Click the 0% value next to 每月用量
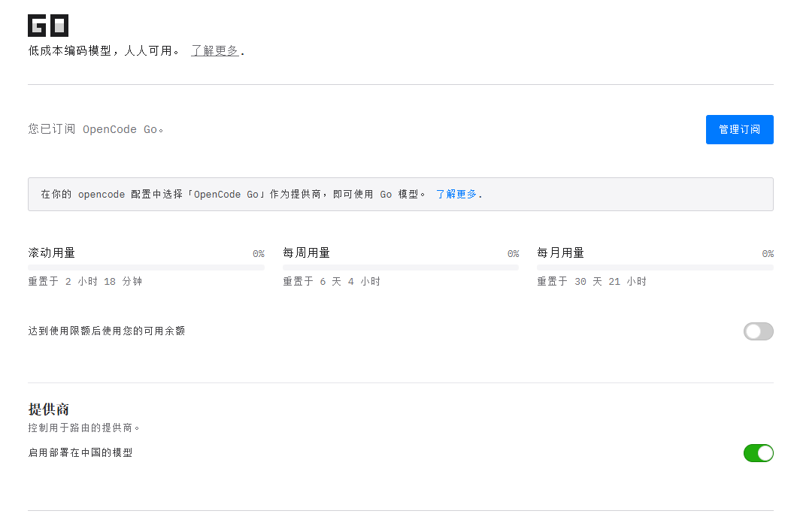The width and height of the screenshot is (791, 532). [x=768, y=254]
